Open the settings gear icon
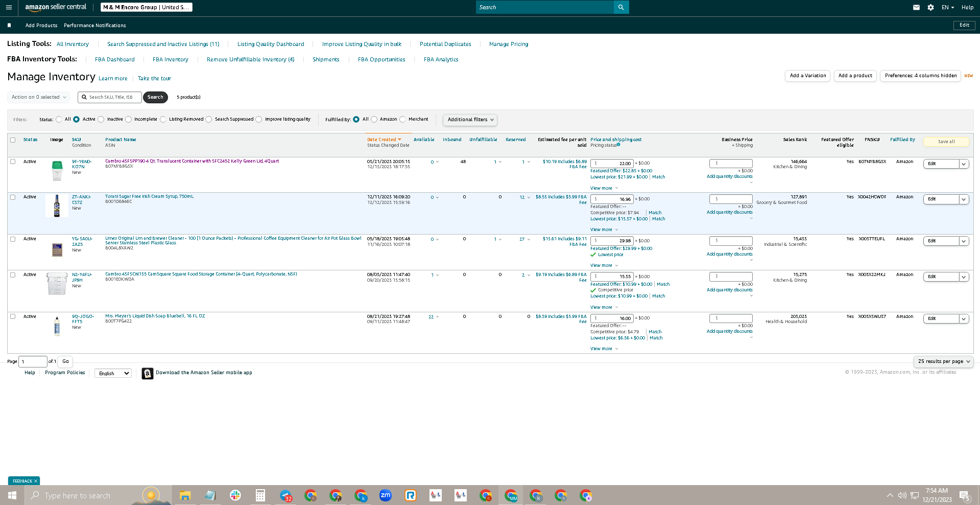This screenshot has width=980, height=505. (930, 7)
